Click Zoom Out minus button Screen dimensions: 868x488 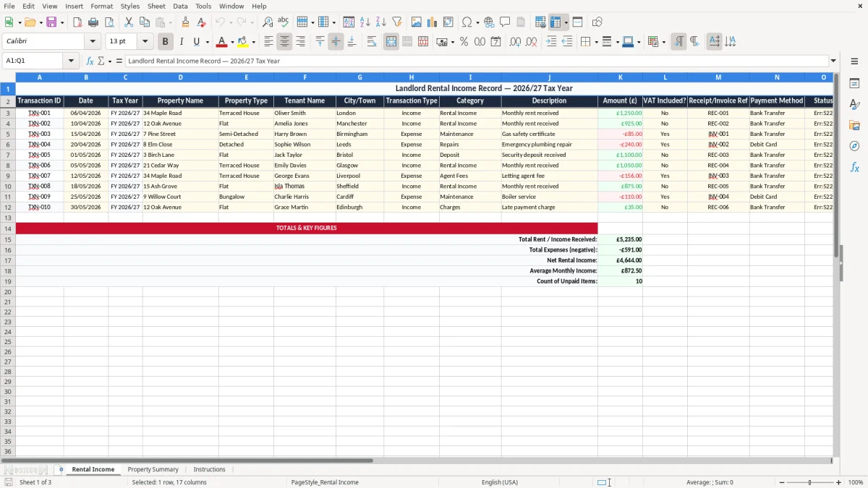[x=782, y=482]
